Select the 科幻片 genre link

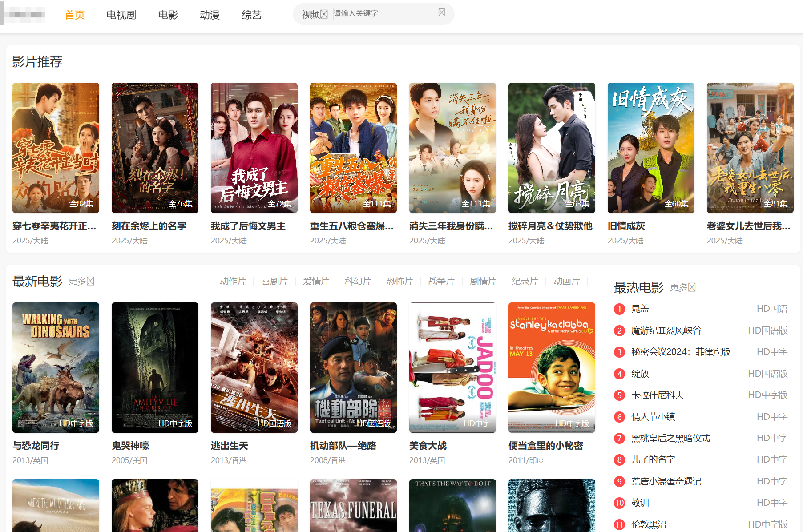tap(358, 281)
